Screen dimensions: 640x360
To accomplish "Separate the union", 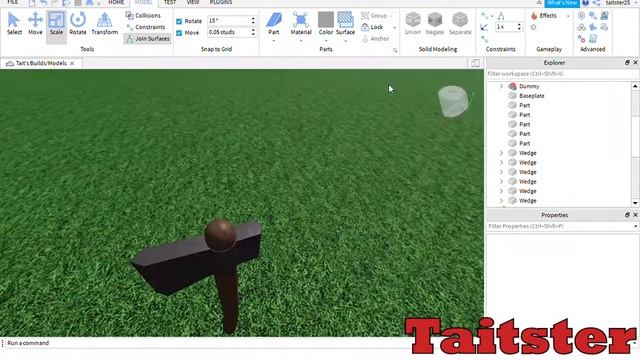I will tap(460, 24).
